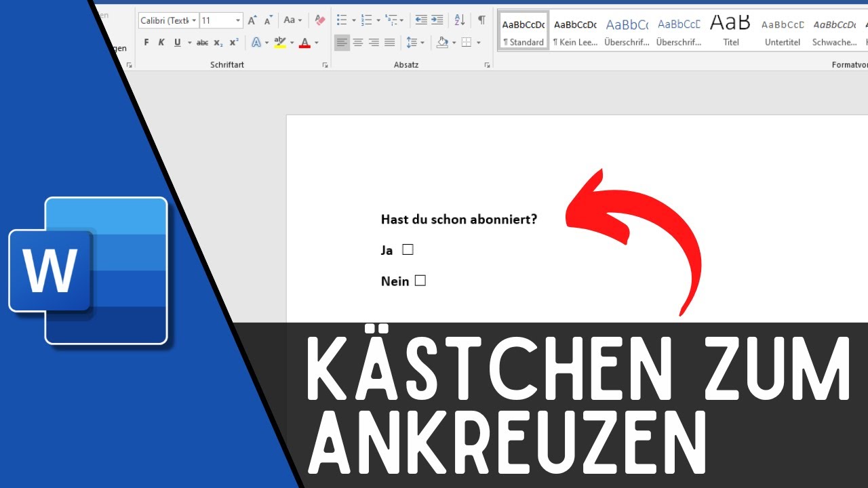Check the Ja checkbox
This screenshot has height=488, width=868.
408,249
